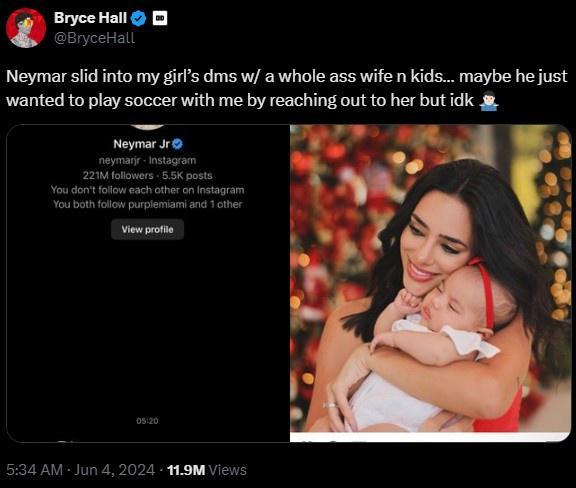Click the blue verified badge beside Bryce Hall
Image resolution: width=576 pixels, height=488 pixels.
(139, 18)
